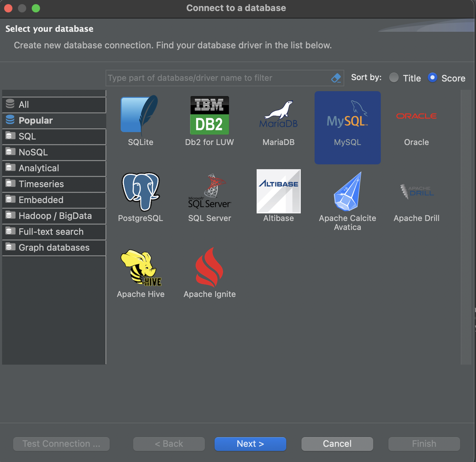Select the Microsoft SQL Server icon
The image size is (476, 462).
[x=209, y=191]
